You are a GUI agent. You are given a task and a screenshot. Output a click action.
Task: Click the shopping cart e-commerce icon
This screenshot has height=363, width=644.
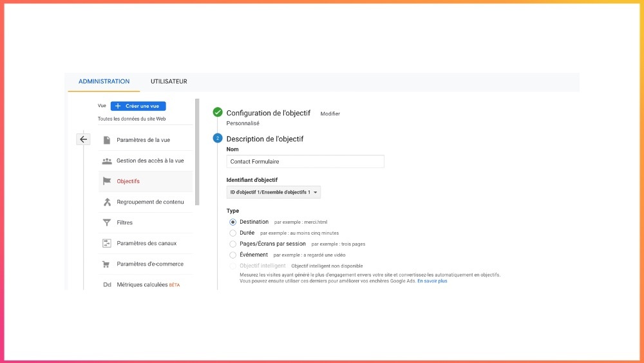[x=106, y=264]
